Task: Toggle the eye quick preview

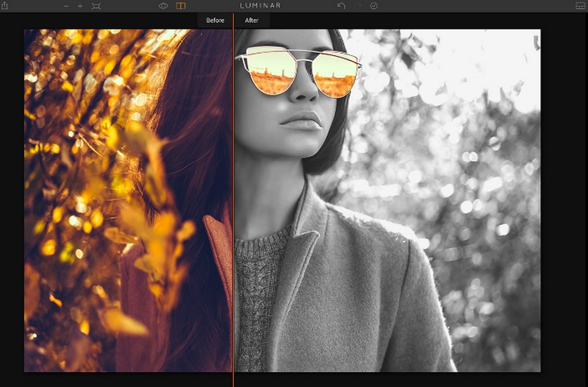Action: point(163,6)
